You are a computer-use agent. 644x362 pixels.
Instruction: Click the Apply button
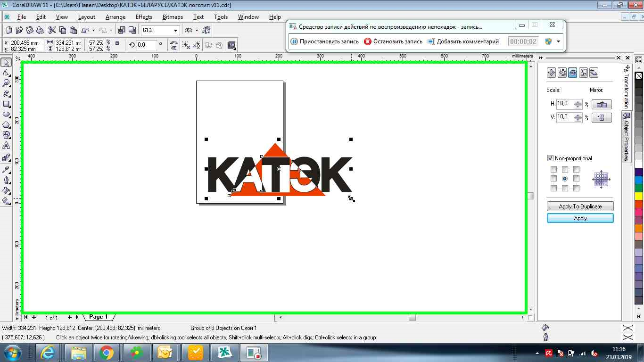[x=580, y=218]
